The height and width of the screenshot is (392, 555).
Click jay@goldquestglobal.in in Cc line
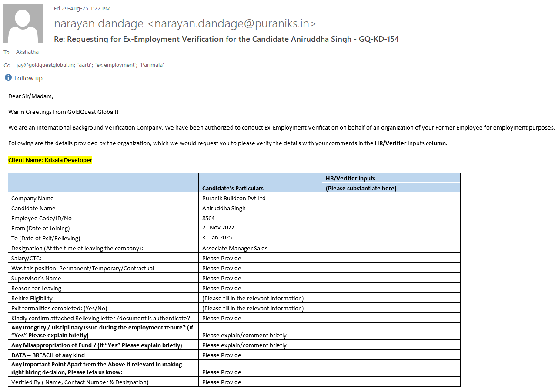(45, 65)
